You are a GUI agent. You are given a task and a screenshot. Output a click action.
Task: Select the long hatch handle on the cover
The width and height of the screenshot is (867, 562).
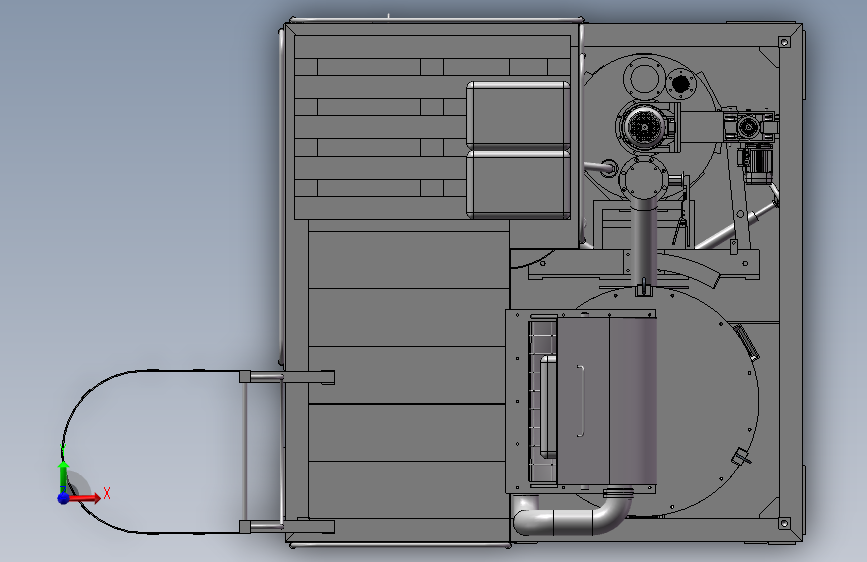(x=580, y=401)
